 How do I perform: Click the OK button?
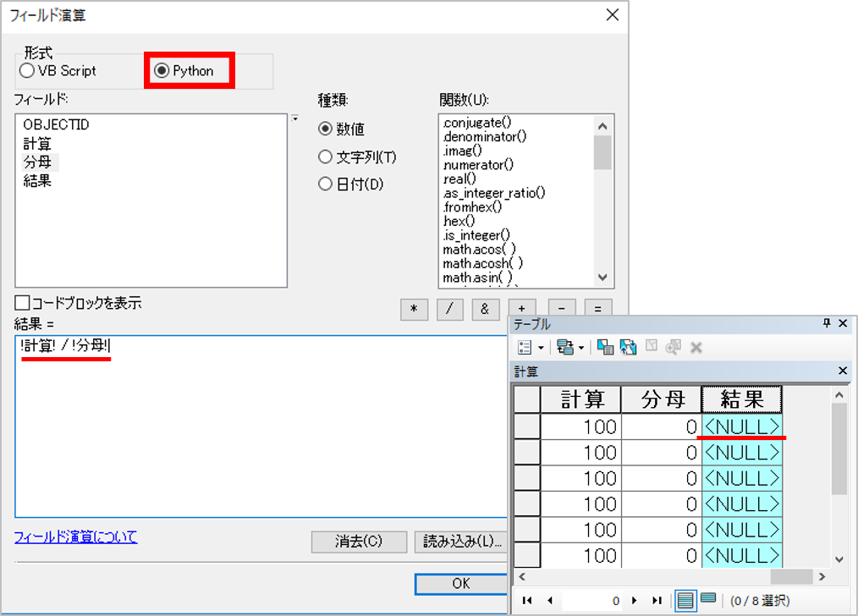[461, 584]
